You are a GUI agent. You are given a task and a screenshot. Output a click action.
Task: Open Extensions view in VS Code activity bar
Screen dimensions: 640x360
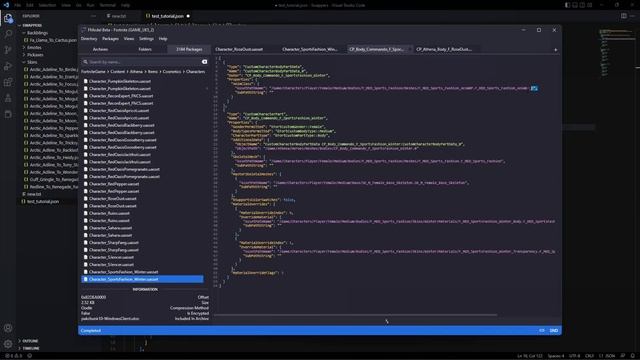8,82
